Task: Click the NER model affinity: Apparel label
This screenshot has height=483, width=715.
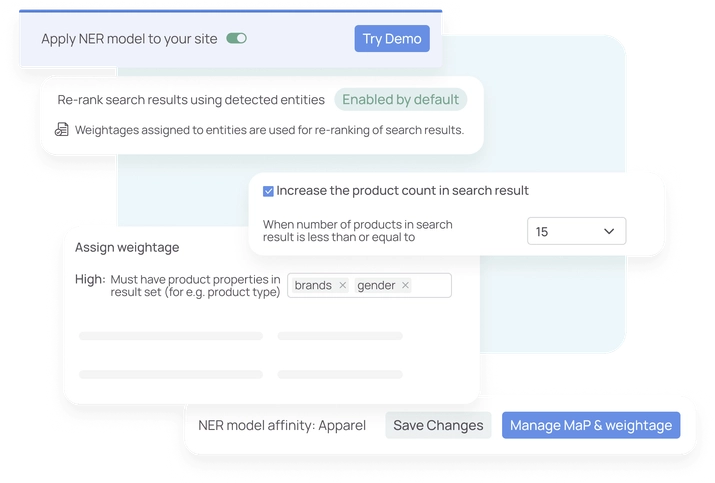Action: (282, 425)
